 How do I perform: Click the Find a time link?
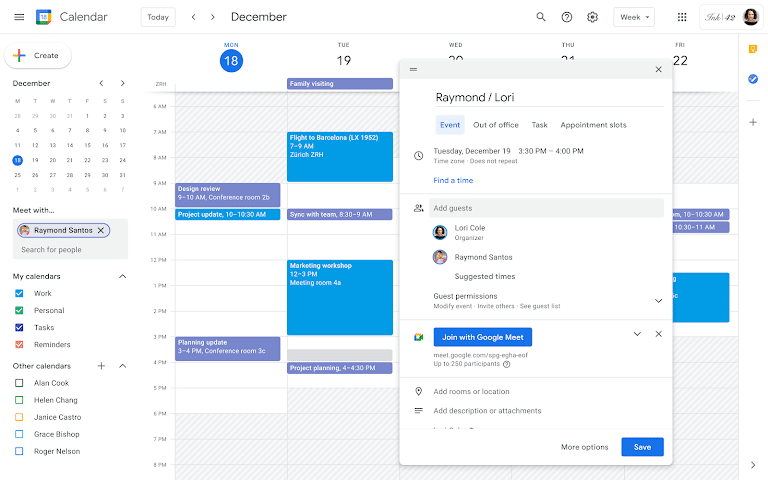tap(453, 181)
